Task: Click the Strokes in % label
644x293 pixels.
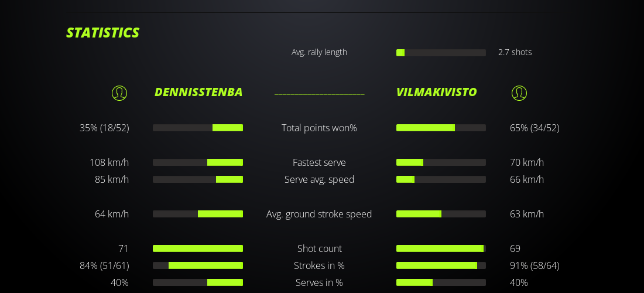Action: 319,265
